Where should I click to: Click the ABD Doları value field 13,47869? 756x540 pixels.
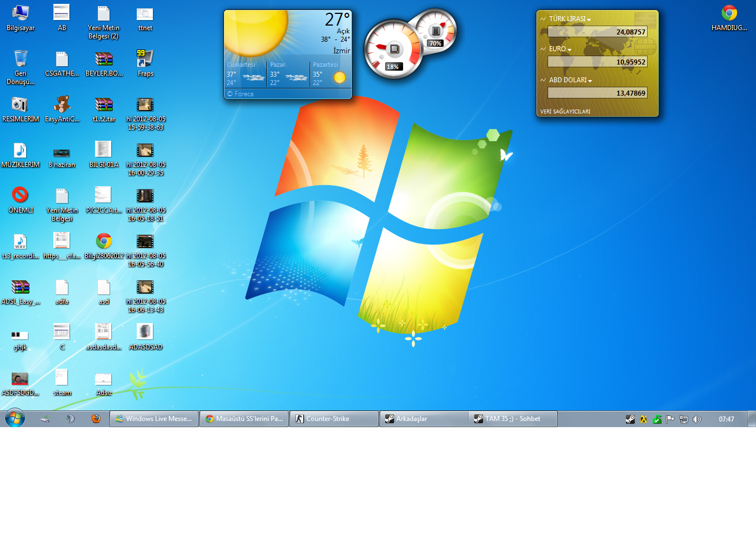(598, 93)
